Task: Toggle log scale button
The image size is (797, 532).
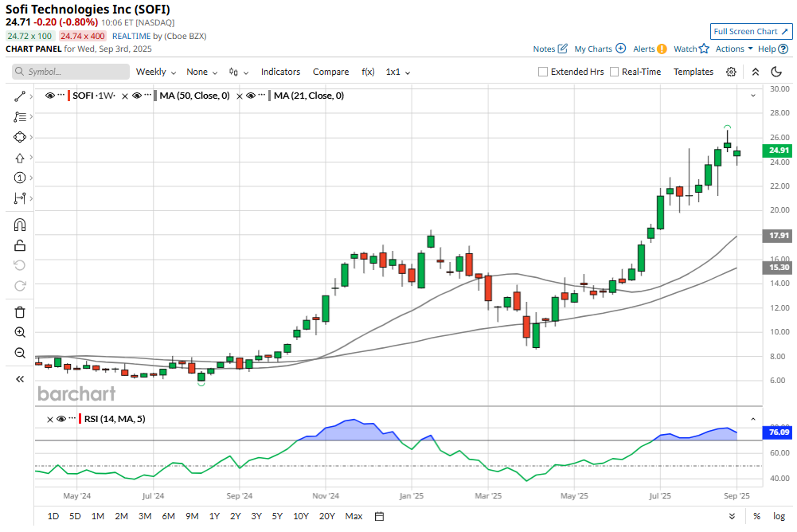Action: click(x=779, y=516)
